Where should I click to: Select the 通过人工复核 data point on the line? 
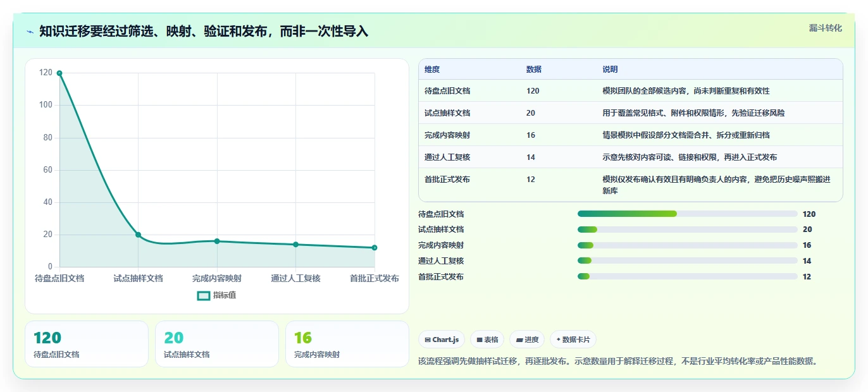tap(295, 244)
